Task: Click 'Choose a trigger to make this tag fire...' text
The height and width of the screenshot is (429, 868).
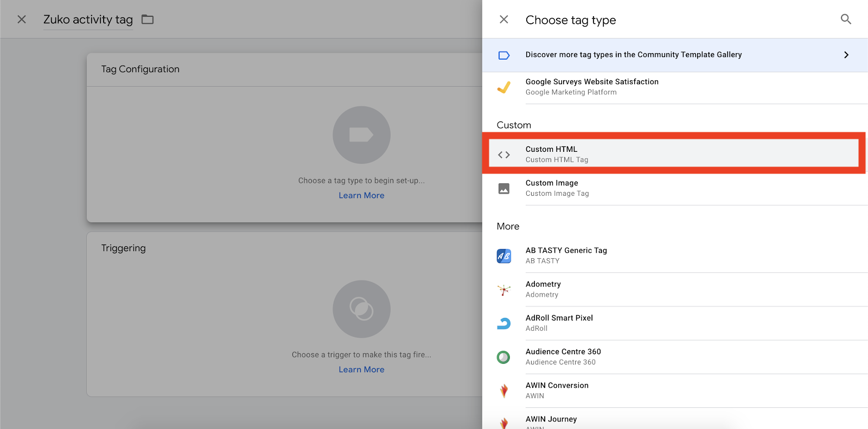Action: click(361, 355)
